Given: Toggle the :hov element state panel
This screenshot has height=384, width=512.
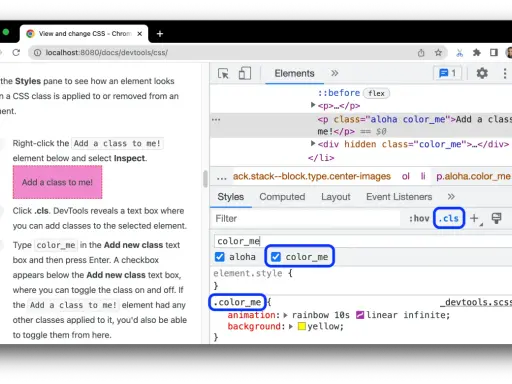Looking at the screenshot, I should click(419, 218).
